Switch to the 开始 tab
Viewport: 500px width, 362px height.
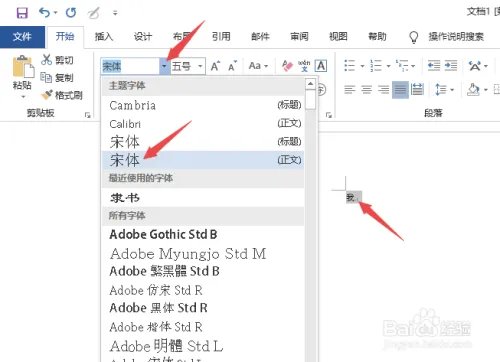coord(65,37)
